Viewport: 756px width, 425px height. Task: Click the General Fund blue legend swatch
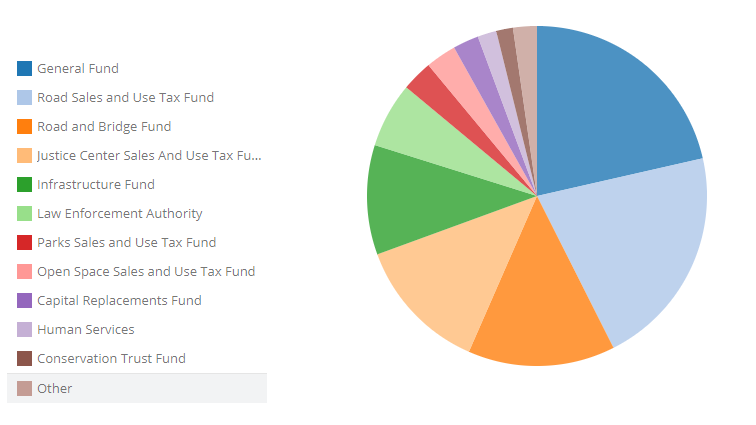24,68
